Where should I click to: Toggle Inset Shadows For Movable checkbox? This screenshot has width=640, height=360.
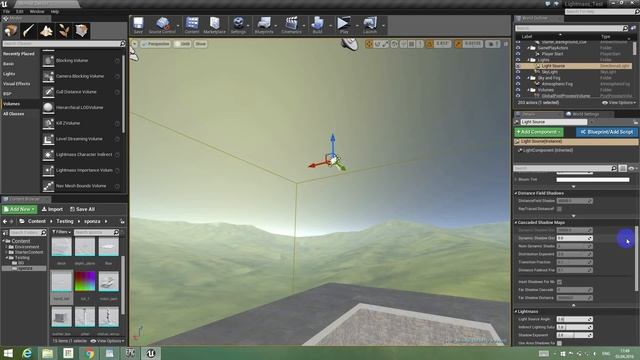pos(559,282)
